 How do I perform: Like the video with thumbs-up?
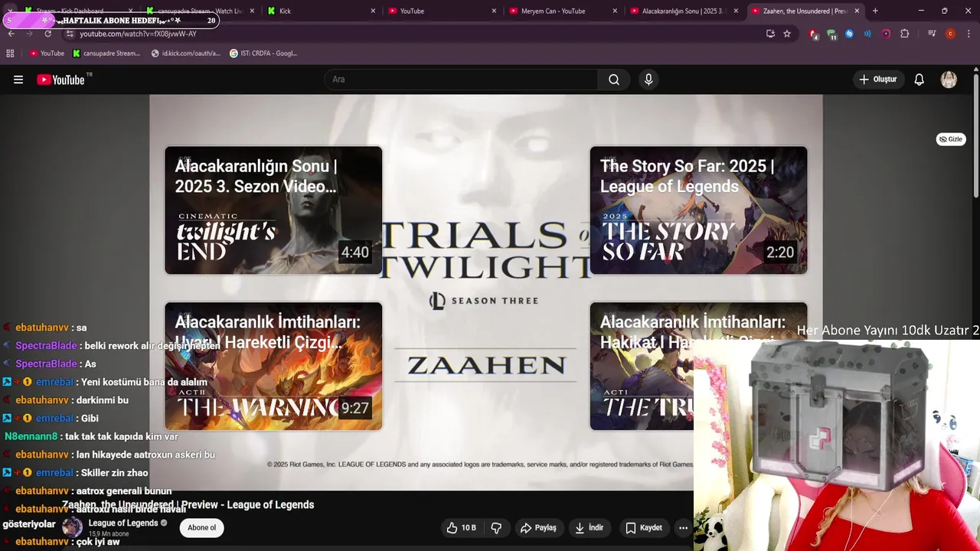point(462,528)
